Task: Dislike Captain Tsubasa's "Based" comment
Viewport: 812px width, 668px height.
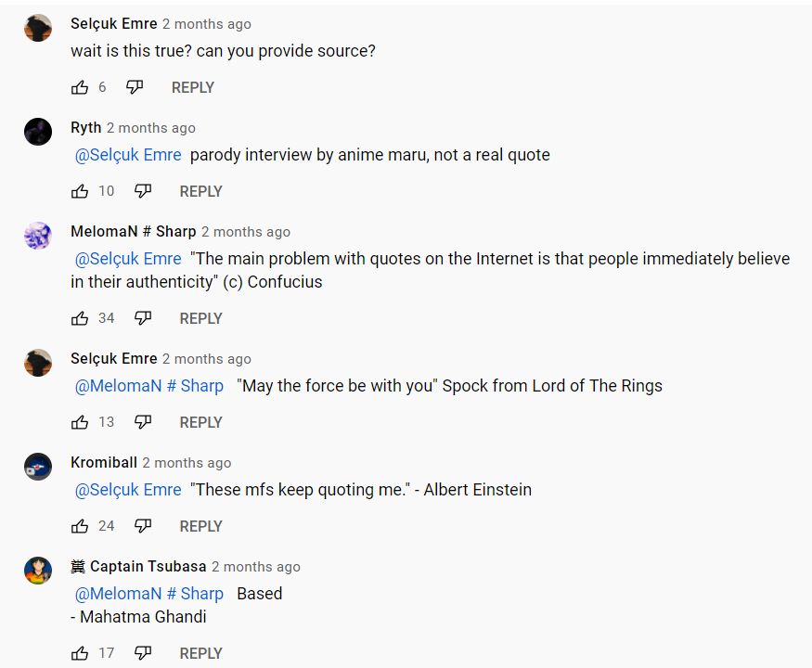Action: tap(143, 653)
